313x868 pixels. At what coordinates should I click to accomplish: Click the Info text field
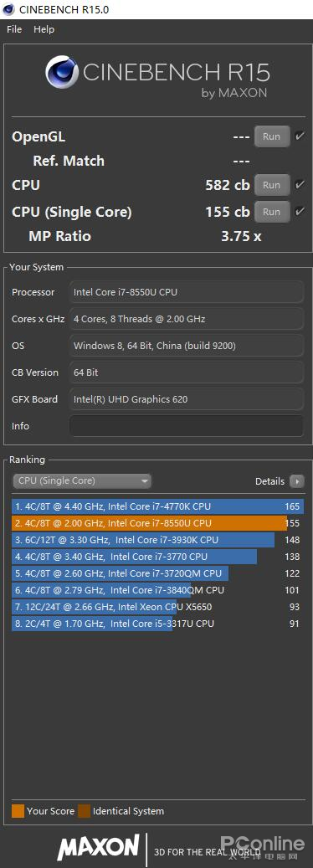(x=187, y=426)
